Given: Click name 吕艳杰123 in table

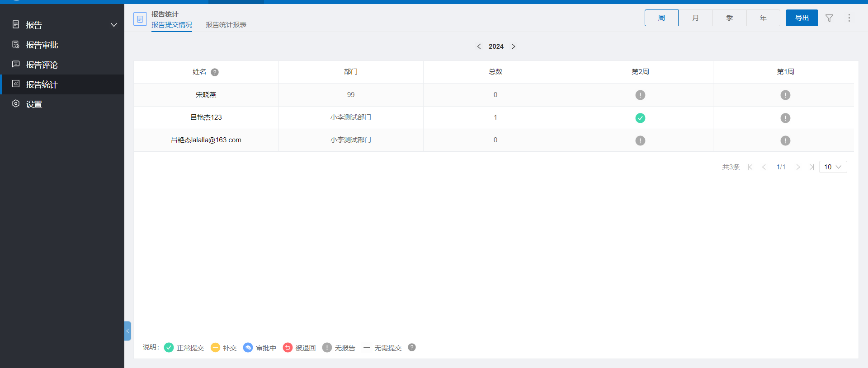Looking at the screenshot, I should pyautogui.click(x=206, y=117).
